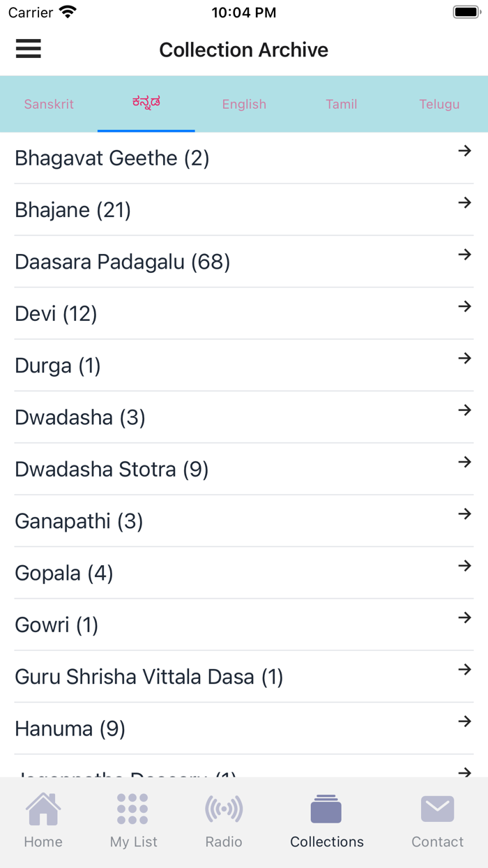Select the Telugu language tab
This screenshot has height=868, width=488.
[439, 104]
